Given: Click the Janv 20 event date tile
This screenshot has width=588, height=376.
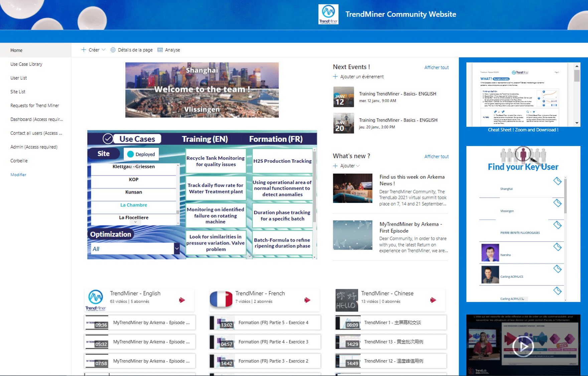Looking at the screenshot, I should 343,123.
